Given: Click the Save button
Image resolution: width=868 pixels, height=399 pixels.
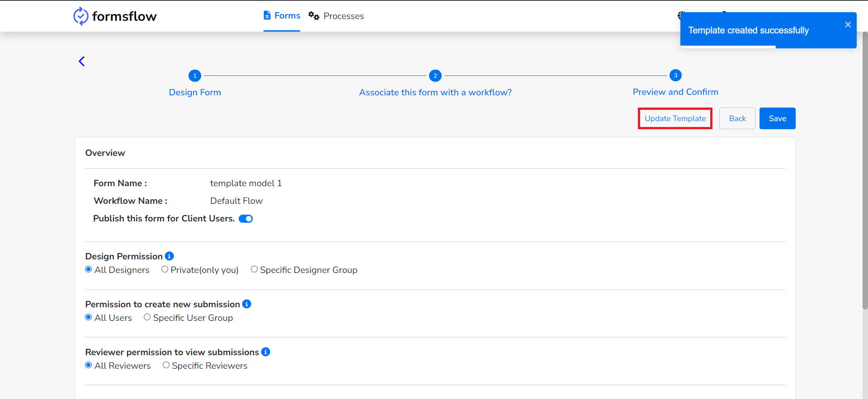Looking at the screenshot, I should (778, 118).
